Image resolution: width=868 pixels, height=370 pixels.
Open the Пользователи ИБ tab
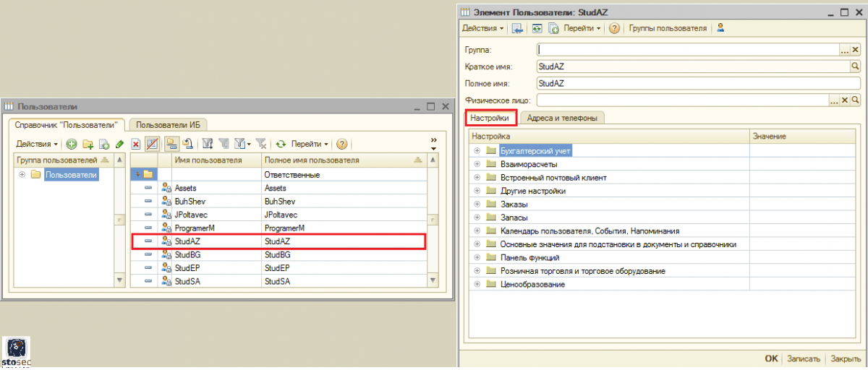(x=166, y=125)
